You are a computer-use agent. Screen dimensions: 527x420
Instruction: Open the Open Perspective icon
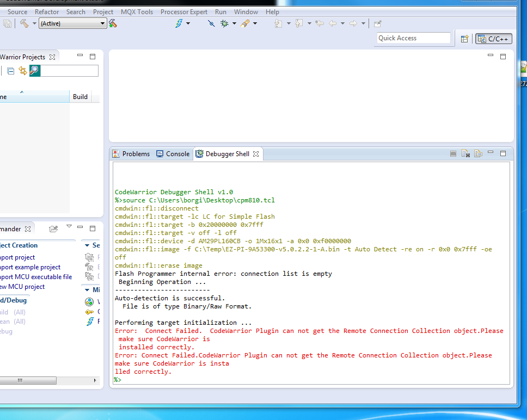(x=464, y=39)
